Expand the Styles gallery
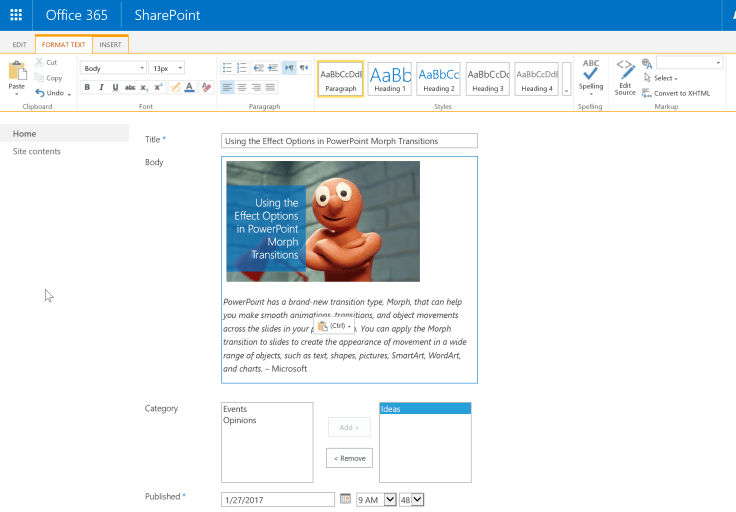This screenshot has height=512, width=736. click(x=567, y=79)
